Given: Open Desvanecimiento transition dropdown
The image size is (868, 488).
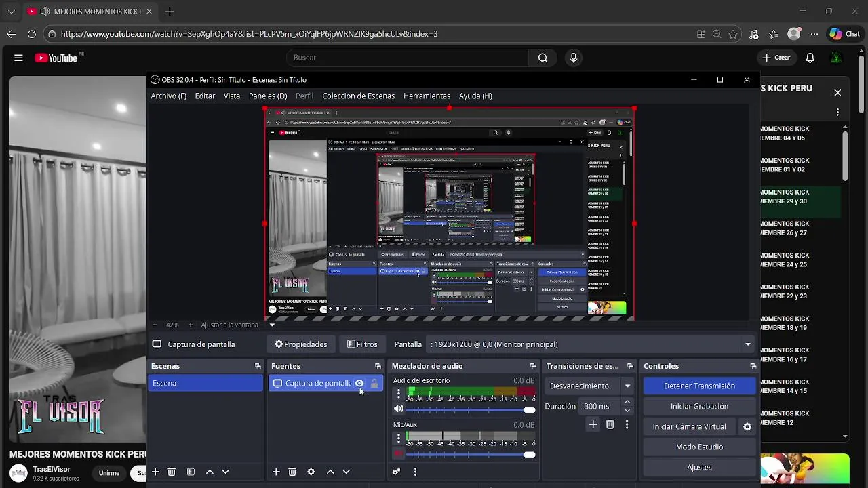Looking at the screenshot, I should [589, 386].
